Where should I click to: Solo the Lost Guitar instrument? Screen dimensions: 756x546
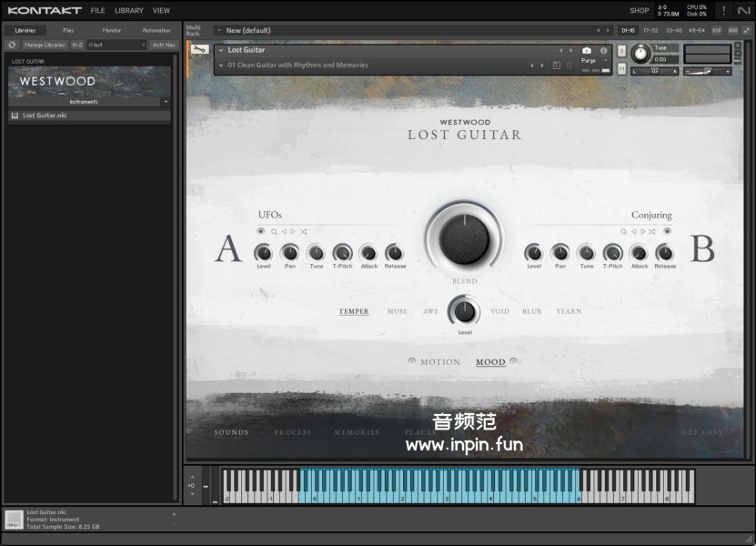(622, 51)
